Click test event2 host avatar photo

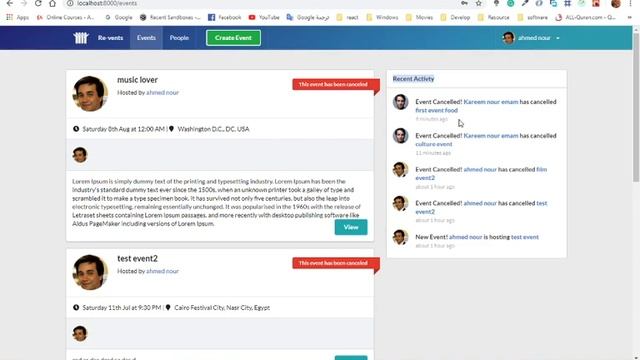point(90,272)
